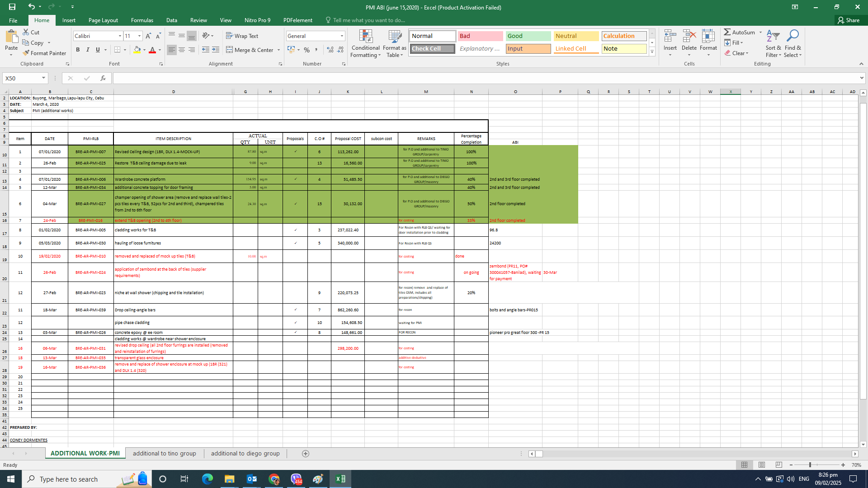This screenshot has height=488, width=868.
Task: Expand the Name Box dropdown arrow
Action: (43, 78)
